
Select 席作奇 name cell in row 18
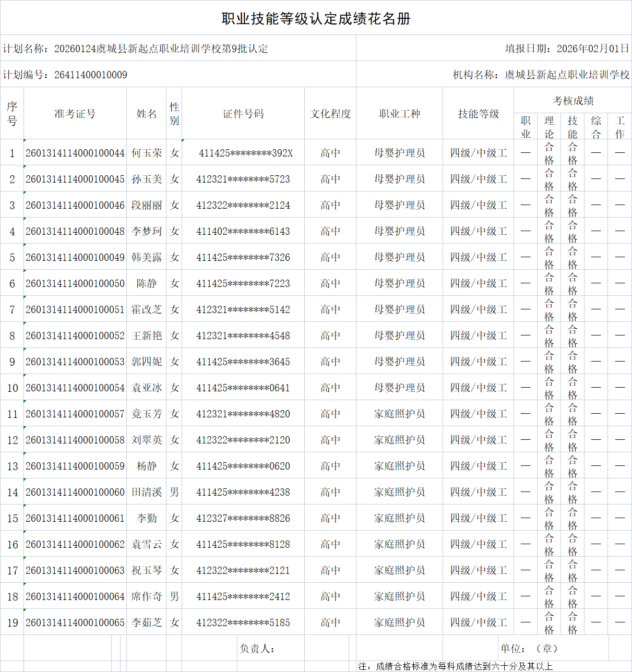147,596
